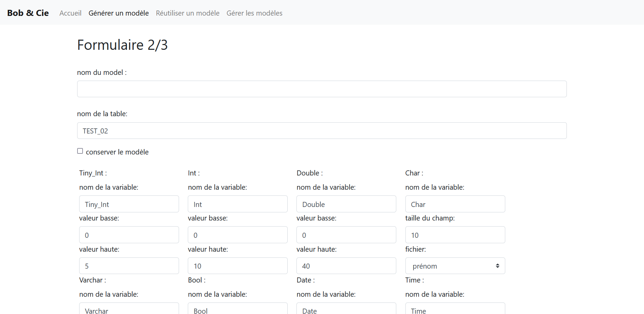Click the "Bob & Cie" brand link
This screenshot has height=314, width=644.
pos(28,13)
